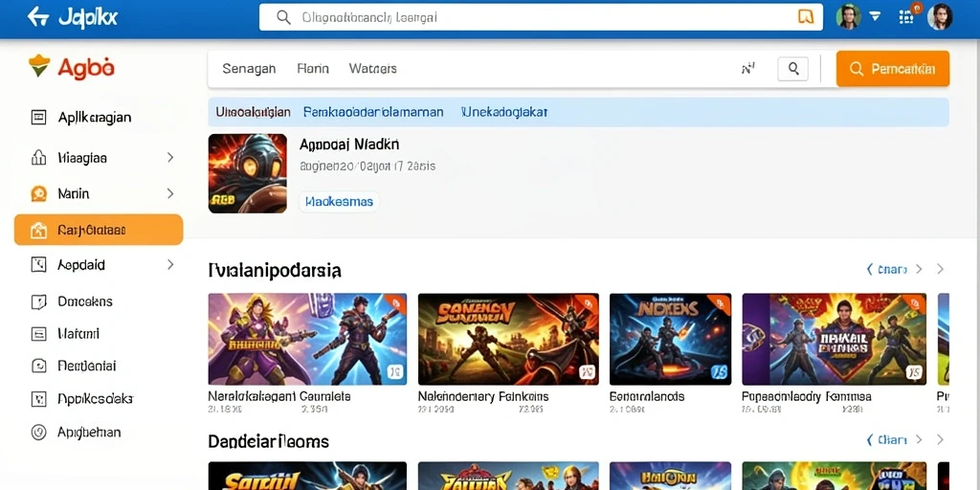Open the Neralokakagant Caumlete game card image

[307, 339]
